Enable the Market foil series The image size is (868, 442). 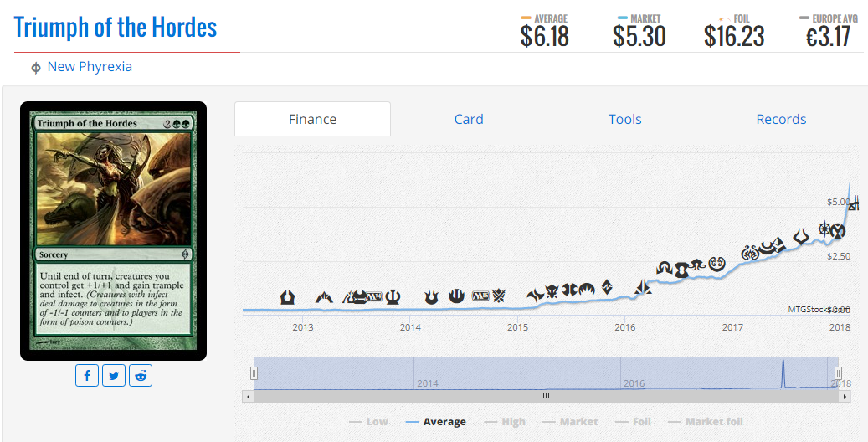(705, 422)
